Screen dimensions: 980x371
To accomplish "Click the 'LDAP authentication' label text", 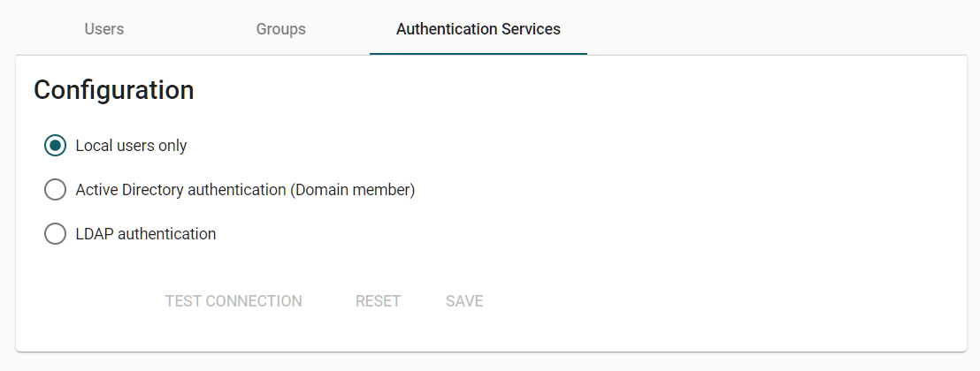I will coord(146,234).
